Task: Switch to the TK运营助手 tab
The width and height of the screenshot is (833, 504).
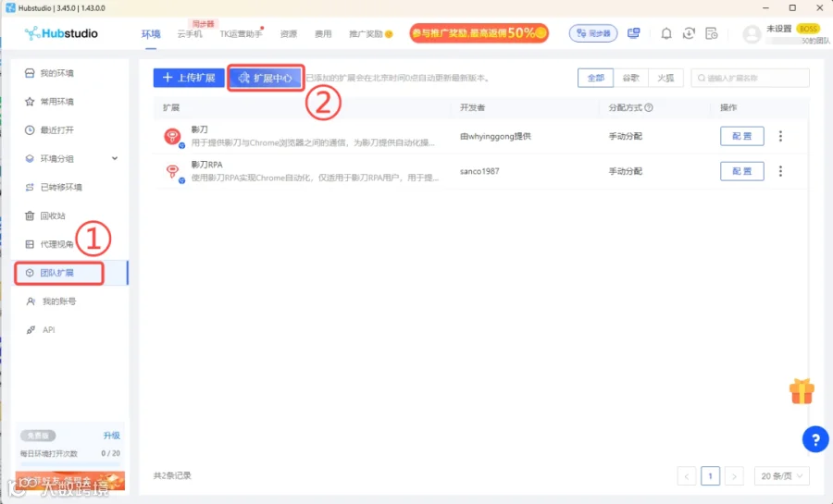Action: click(x=241, y=34)
